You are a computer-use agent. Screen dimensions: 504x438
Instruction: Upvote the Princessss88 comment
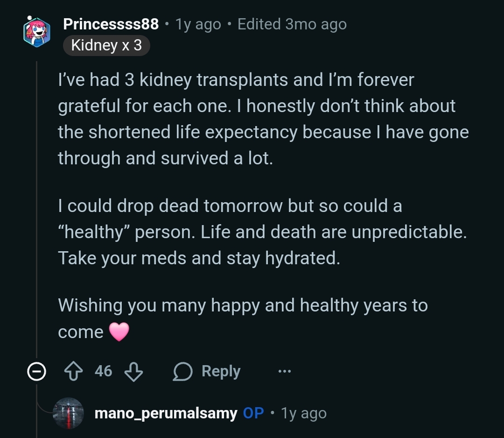73,372
